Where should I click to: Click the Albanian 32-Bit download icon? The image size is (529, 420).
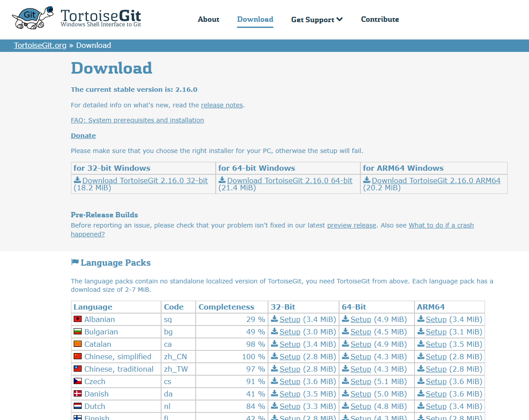275,319
